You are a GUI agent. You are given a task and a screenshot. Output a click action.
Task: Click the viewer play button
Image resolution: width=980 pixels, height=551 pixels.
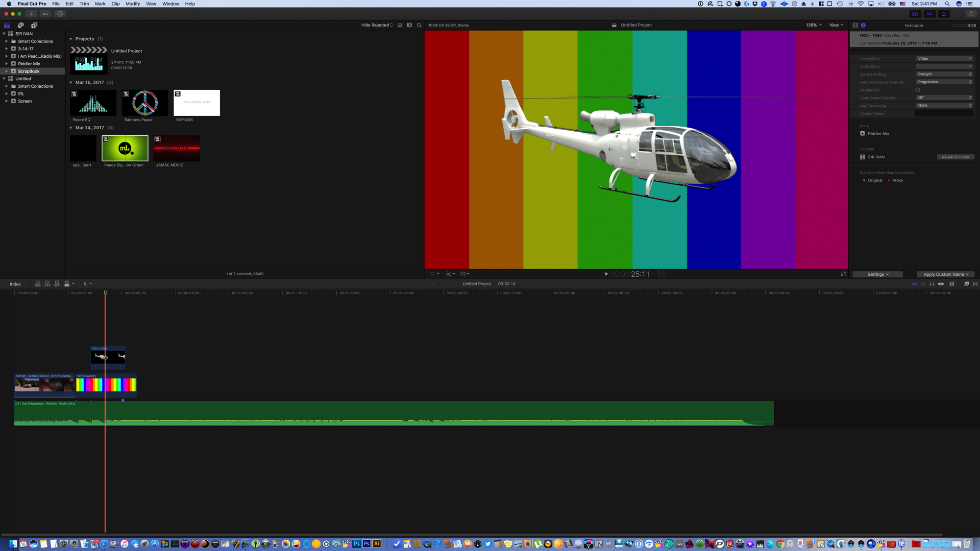606,274
